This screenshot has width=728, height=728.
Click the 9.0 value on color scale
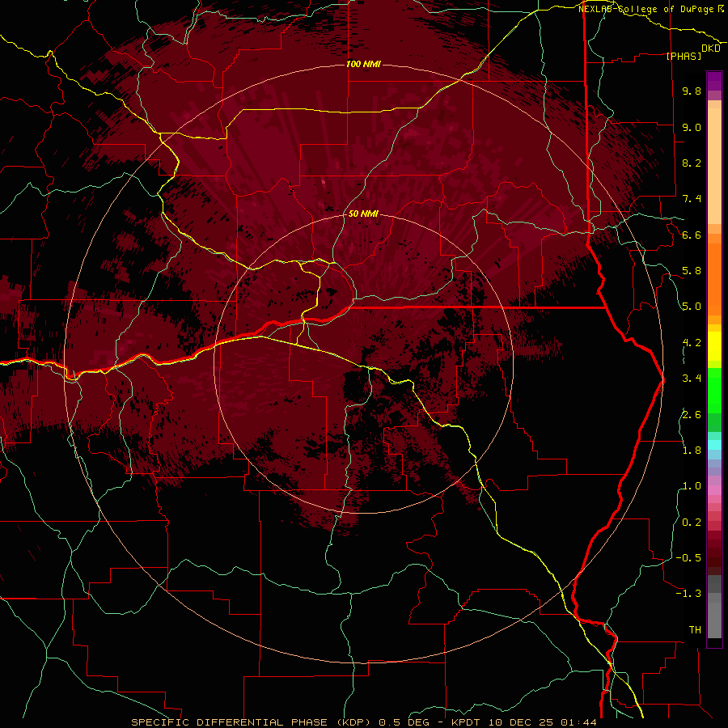[692, 127]
